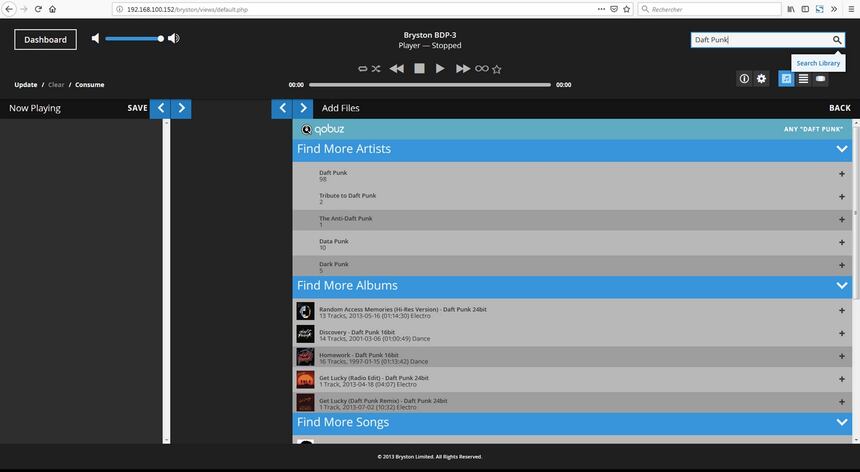Screen dimensions: 860x472
Task: Skip to next track with fast-forward icon
Action: [x=463, y=69]
